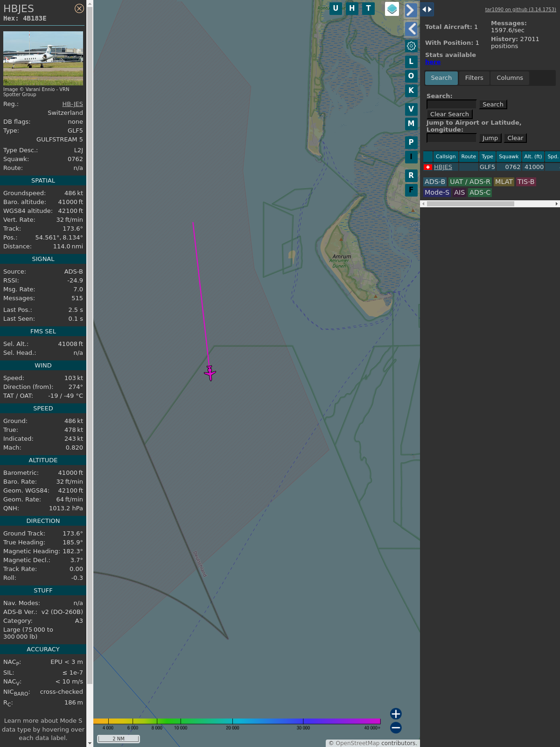Viewport: 560px width, 747px height.
Task: Switch to the Columns tab
Action: pos(510,78)
